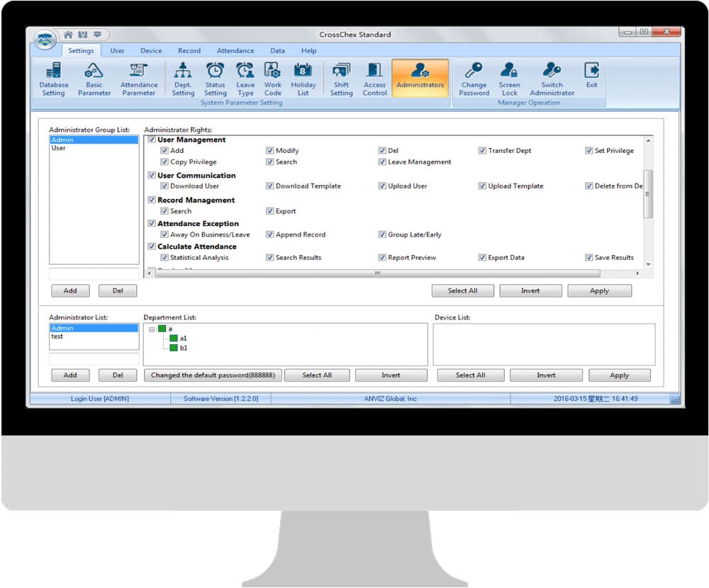Open Basic Parameter settings
709x588 pixels.
point(94,79)
